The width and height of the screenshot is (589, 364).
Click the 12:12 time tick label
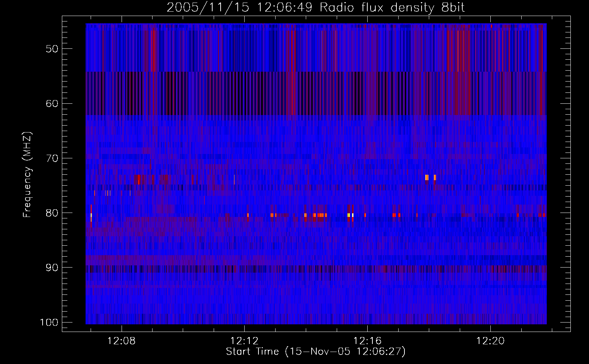click(245, 341)
